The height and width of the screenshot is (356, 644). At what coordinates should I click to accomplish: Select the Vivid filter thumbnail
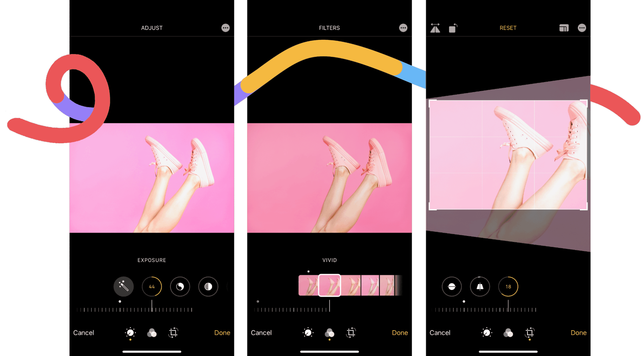(330, 284)
